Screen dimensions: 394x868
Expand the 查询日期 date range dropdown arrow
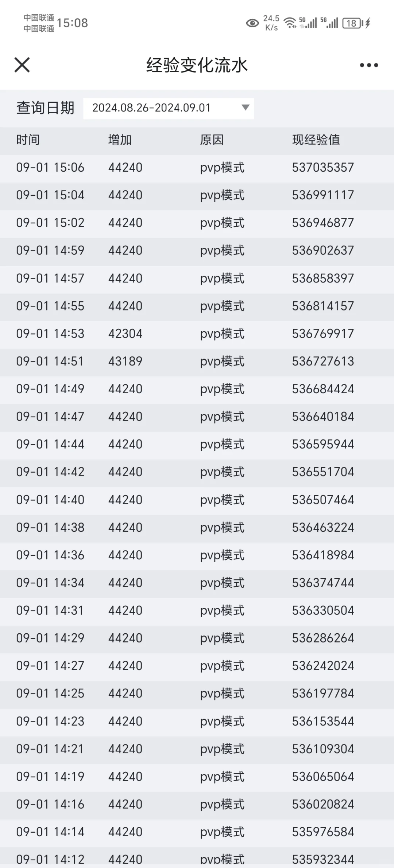click(246, 107)
